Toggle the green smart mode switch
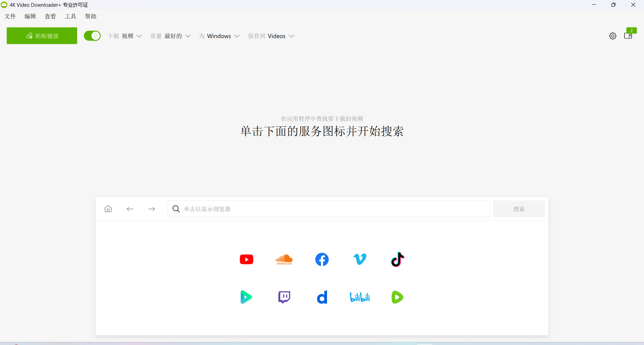The width and height of the screenshot is (644, 345). 92,36
